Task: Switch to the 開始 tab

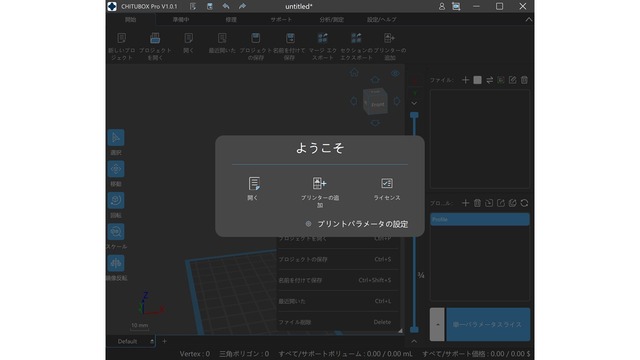Action: 131,20
